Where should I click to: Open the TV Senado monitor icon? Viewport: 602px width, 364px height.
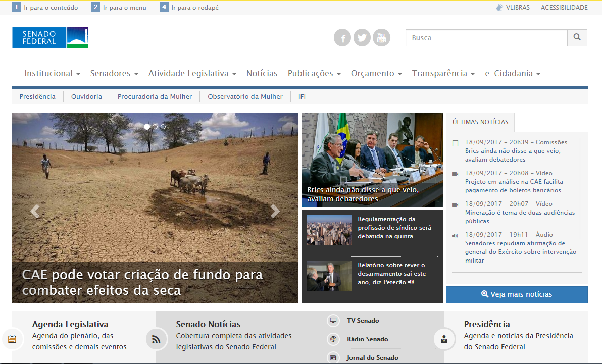[x=333, y=321]
